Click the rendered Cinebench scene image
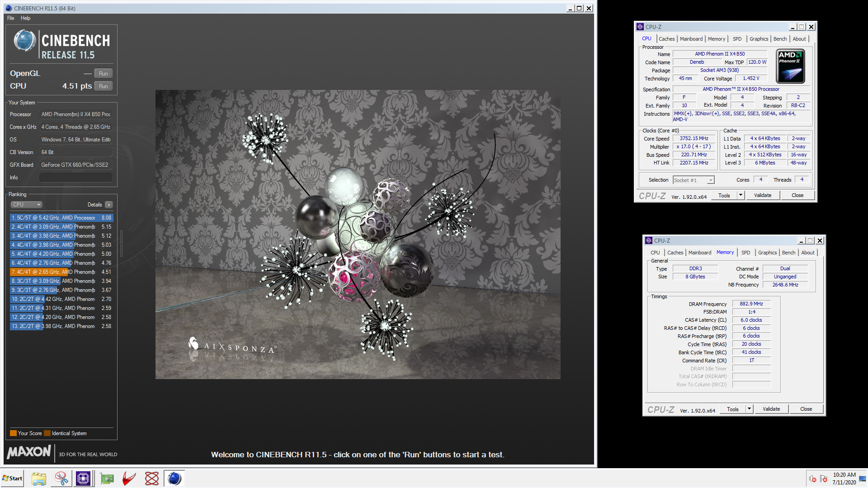868x488 pixels. coord(358,234)
